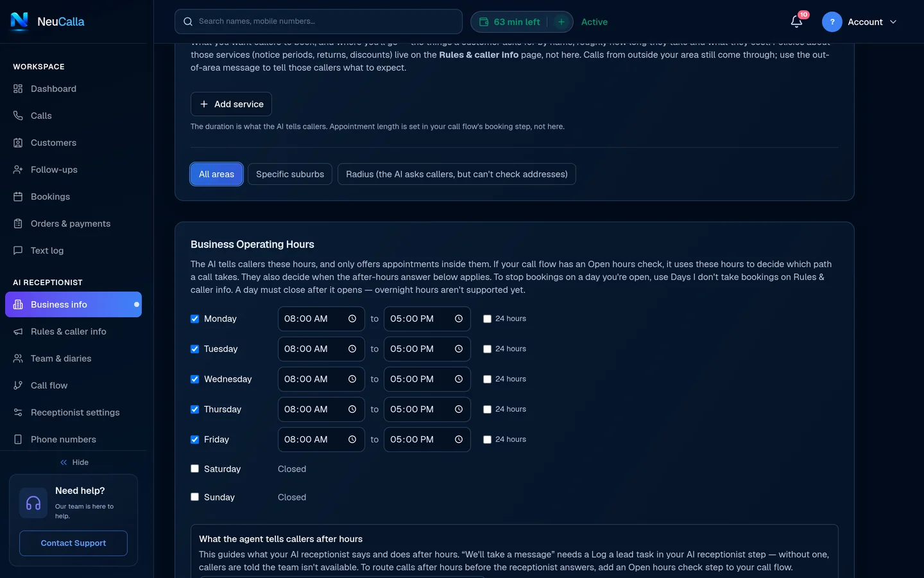
Task: Open clock picker for Thursday opening time
Action: (x=352, y=409)
